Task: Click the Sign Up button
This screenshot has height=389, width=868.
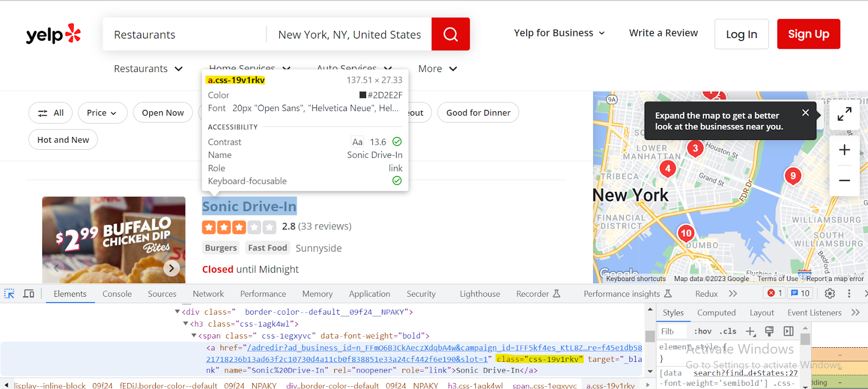Action: tap(808, 34)
